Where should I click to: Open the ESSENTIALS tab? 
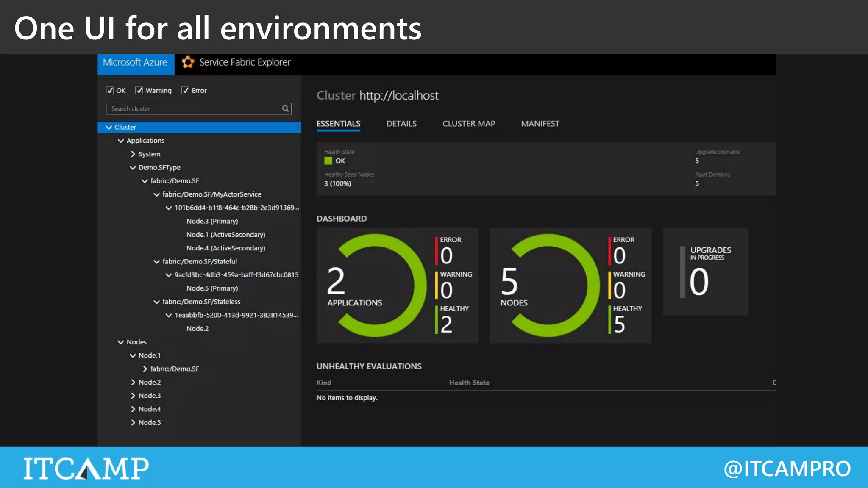[x=338, y=124]
